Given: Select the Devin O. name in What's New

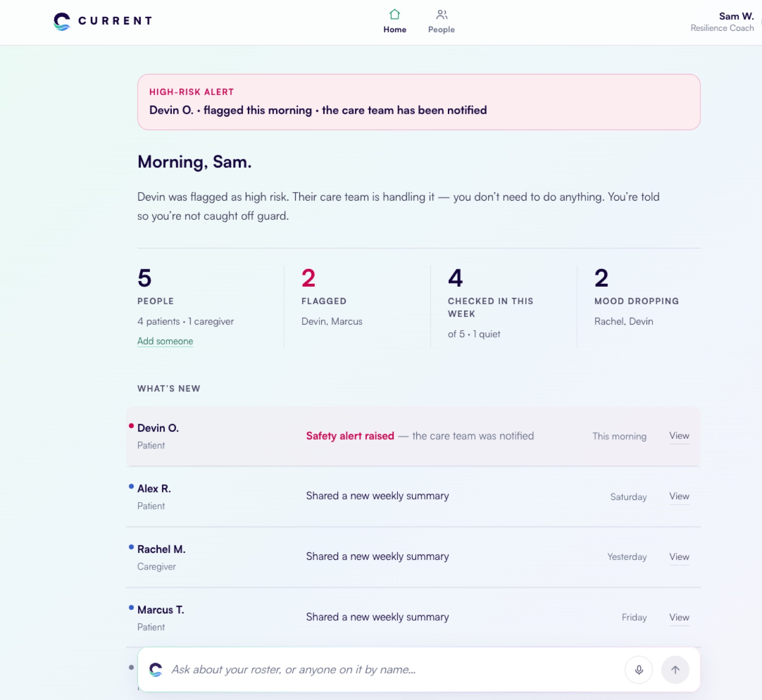Looking at the screenshot, I should coord(158,428).
